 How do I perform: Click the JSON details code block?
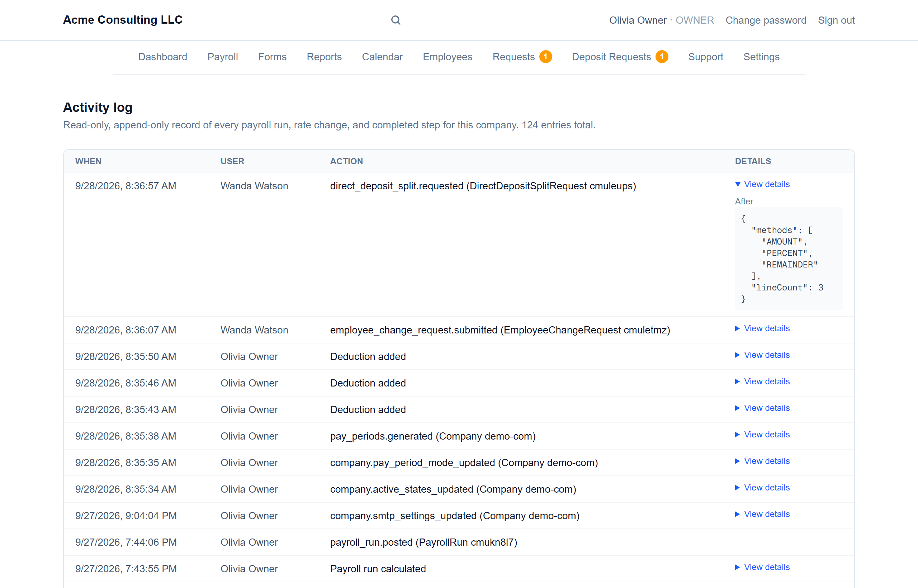[789, 259]
